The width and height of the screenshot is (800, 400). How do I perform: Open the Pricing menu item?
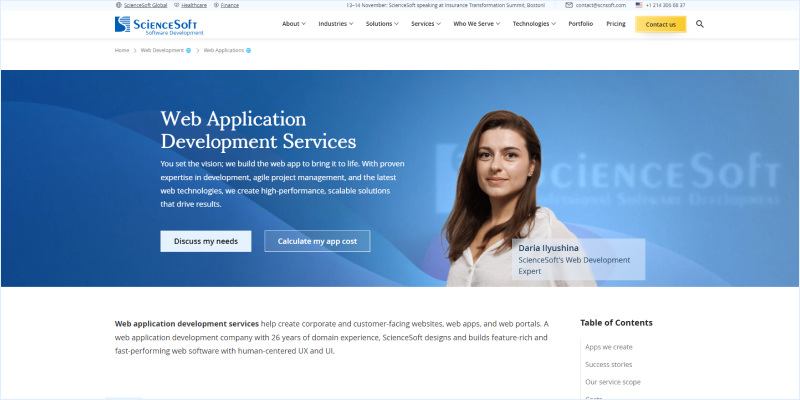point(616,24)
